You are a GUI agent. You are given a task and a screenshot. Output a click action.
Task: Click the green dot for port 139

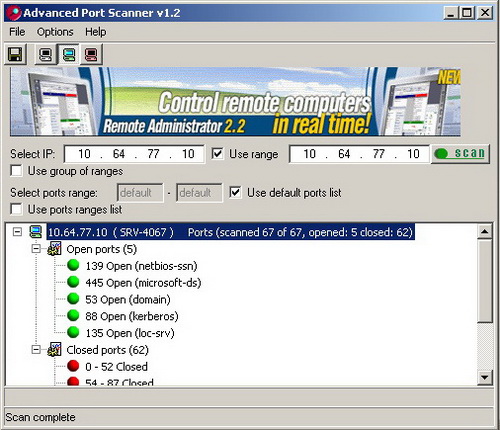tap(73, 265)
